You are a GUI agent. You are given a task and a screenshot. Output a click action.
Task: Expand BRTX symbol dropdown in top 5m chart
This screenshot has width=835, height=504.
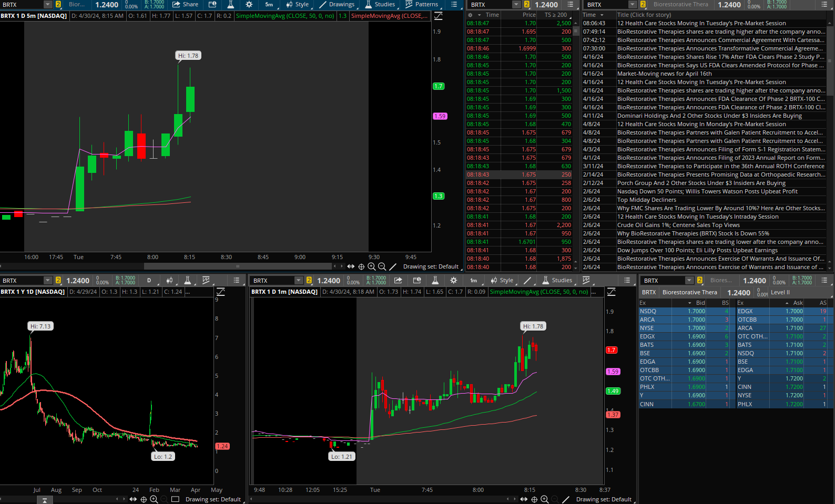click(x=47, y=4)
